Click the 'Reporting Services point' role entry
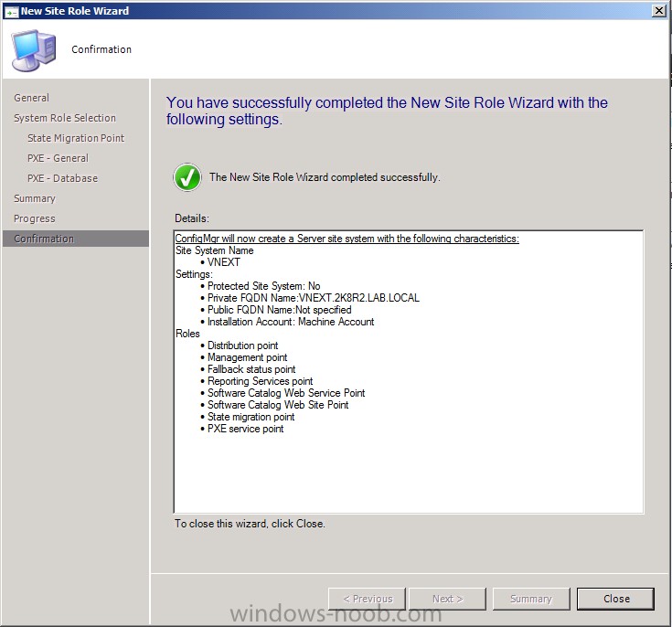 pyautogui.click(x=261, y=381)
